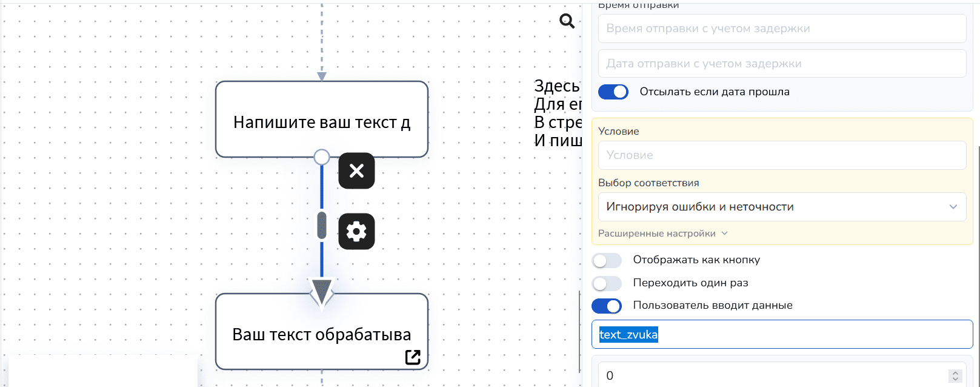Enable the "Переходить один раз" switch
Image resolution: width=980 pixels, height=387 pixels.
coord(607,283)
